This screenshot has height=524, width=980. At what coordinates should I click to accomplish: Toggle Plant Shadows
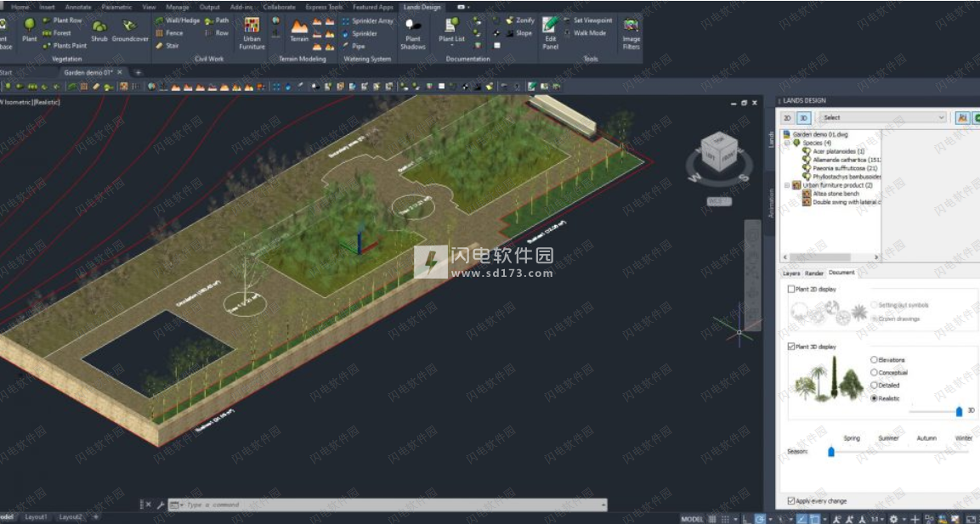[x=413, y=34]
